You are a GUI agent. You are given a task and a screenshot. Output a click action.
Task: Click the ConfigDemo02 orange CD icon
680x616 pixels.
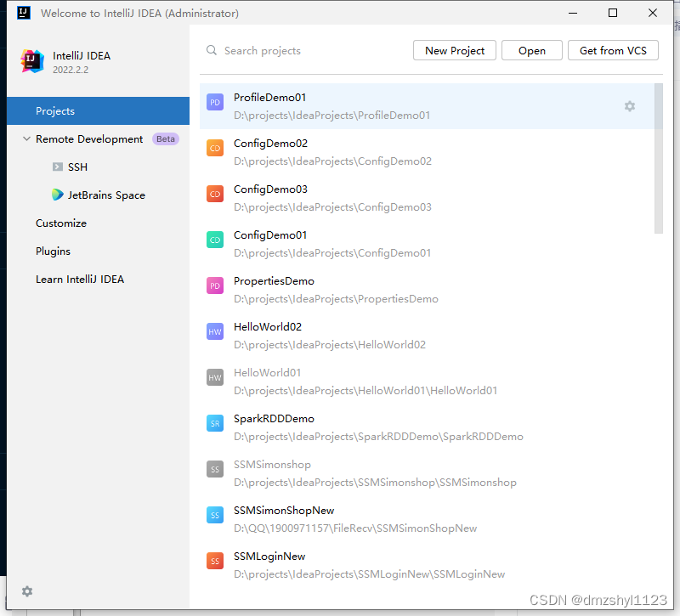[x=215, y=148]
